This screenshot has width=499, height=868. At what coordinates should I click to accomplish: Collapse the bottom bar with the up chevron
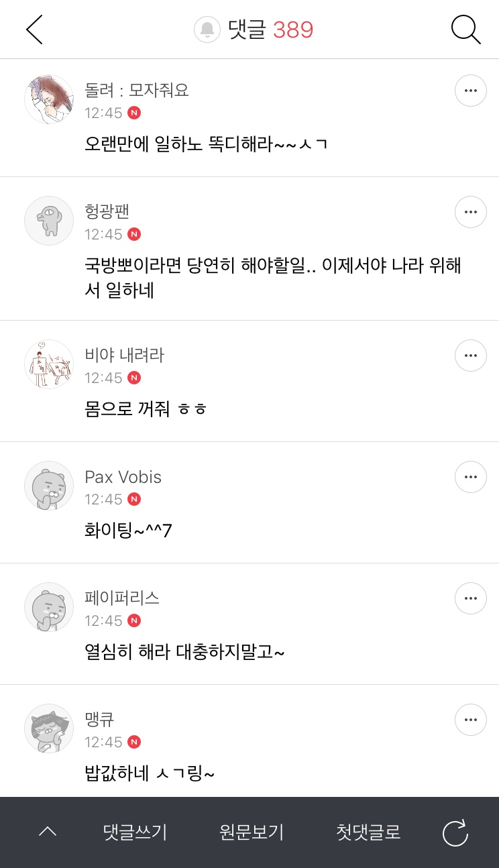point(48,832)
